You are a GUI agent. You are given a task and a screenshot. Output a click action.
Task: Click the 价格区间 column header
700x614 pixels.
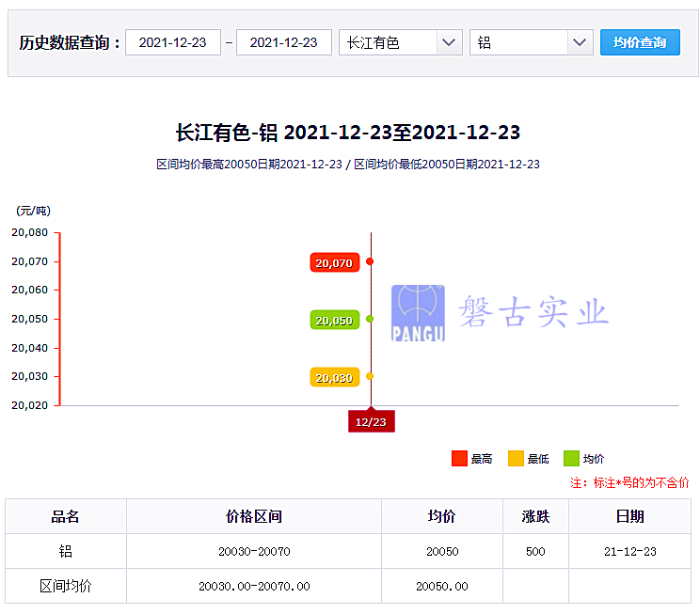tap(254, 516)
